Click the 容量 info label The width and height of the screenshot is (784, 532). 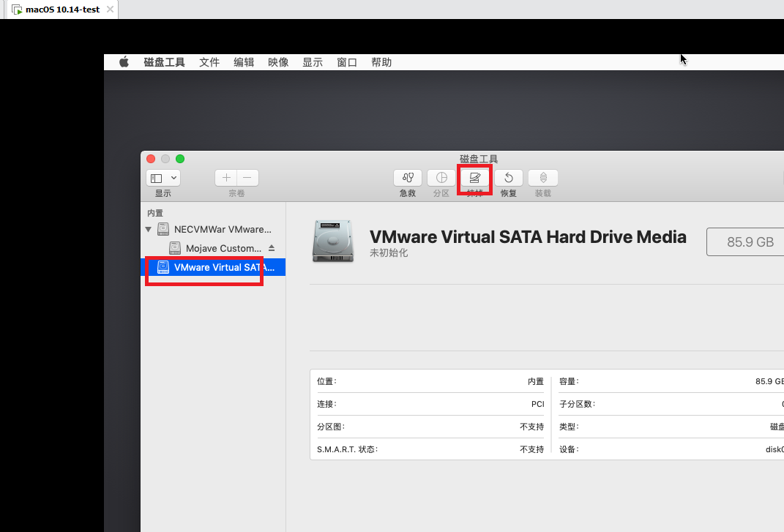click(x=569, y=381)
